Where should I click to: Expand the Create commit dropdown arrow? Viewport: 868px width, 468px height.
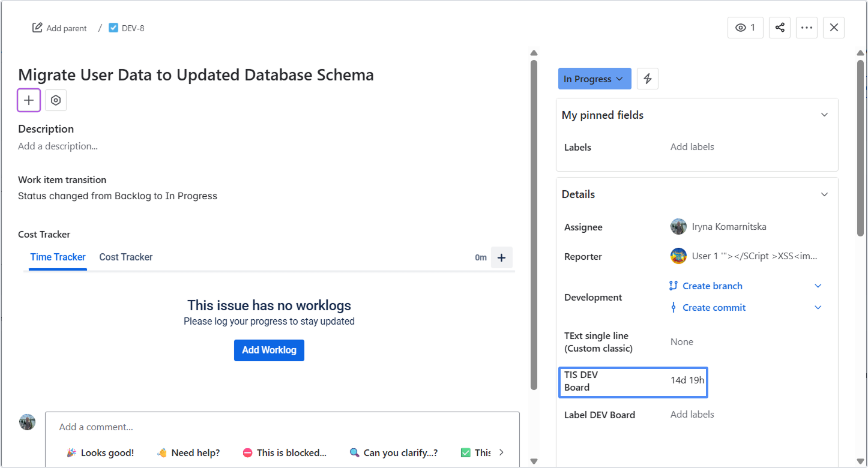[818, 307]
